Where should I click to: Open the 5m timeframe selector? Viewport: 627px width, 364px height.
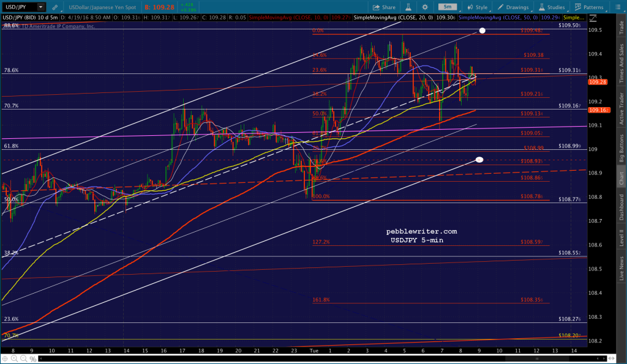point(448,7)
